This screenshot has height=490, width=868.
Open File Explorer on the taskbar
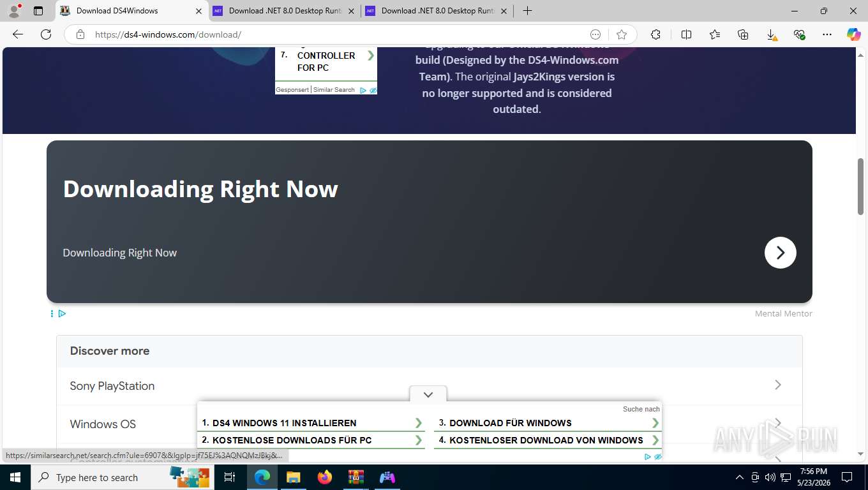[x=293, y=477]
